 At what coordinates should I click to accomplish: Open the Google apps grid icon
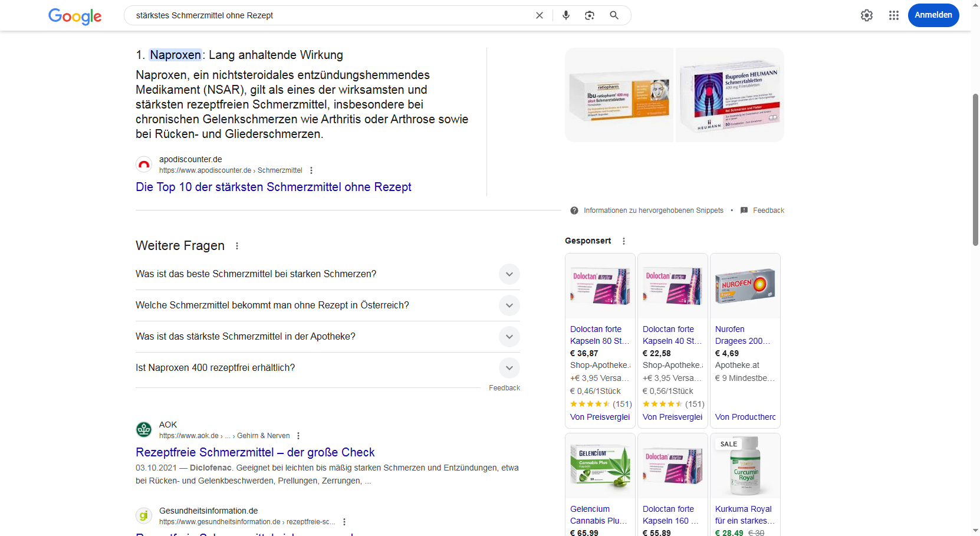[894, 15]
